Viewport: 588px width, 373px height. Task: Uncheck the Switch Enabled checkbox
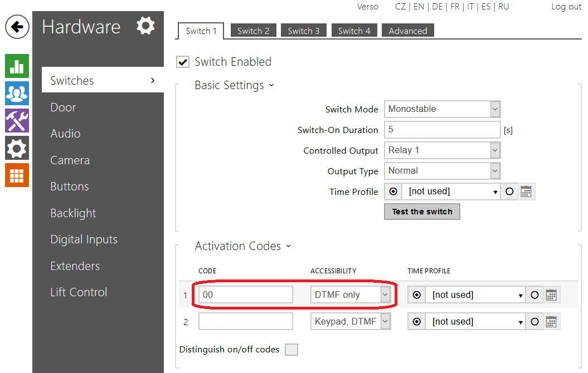tap(183, 62)
